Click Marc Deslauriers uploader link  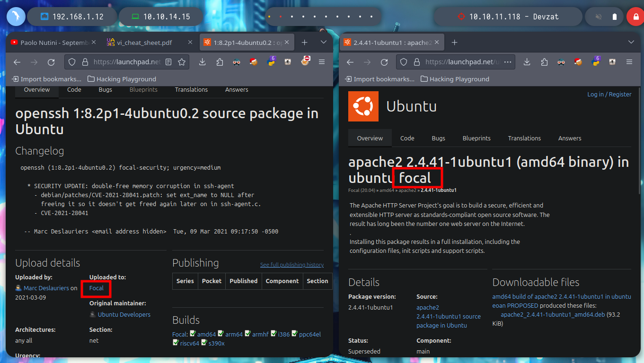pos(46,288)
